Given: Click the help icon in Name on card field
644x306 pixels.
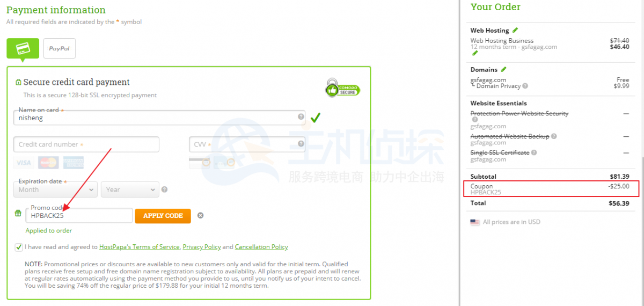Looking at the screenshot, I should pyautogui.click(x=301, y=116).
